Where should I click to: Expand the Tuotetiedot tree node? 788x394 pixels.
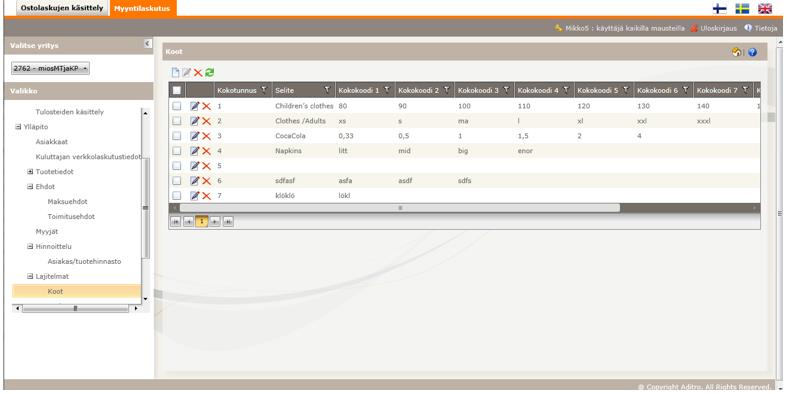point(30,172)
